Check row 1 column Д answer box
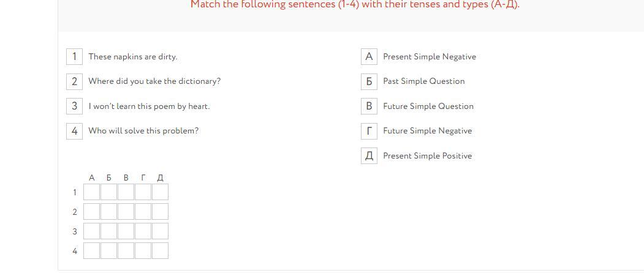This screenshot has height=273, width=644. tap(160, 192)
